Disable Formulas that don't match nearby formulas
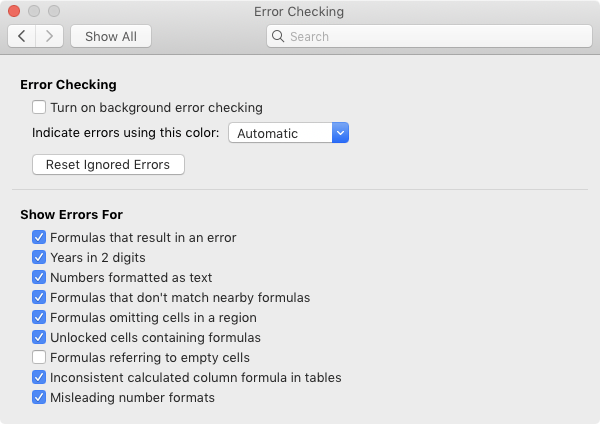This screenshot has height=424, width=600. [39, 297]
